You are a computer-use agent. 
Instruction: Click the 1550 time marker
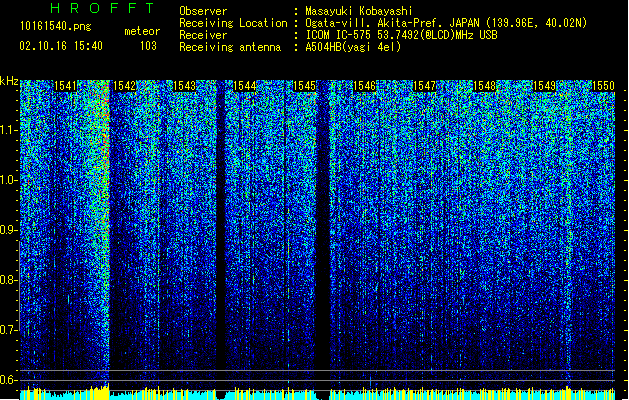tap(603, 86)
